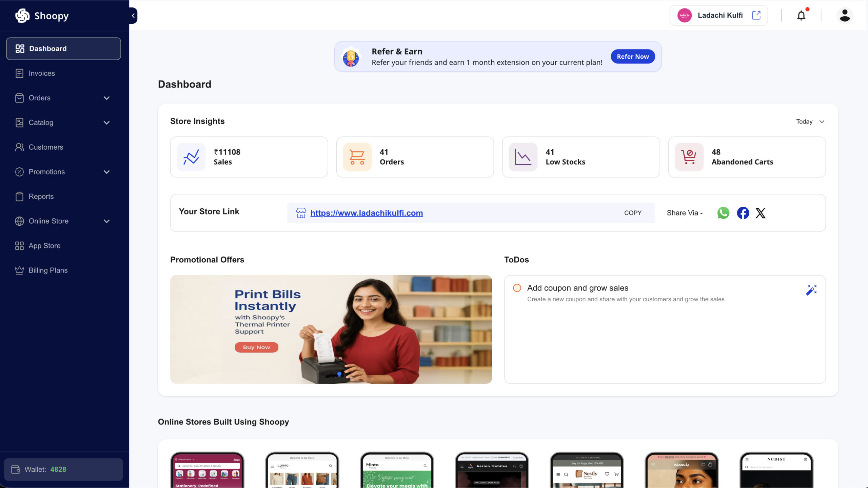Select the Invoices icon in the sidebar

(x=19, y=73)
